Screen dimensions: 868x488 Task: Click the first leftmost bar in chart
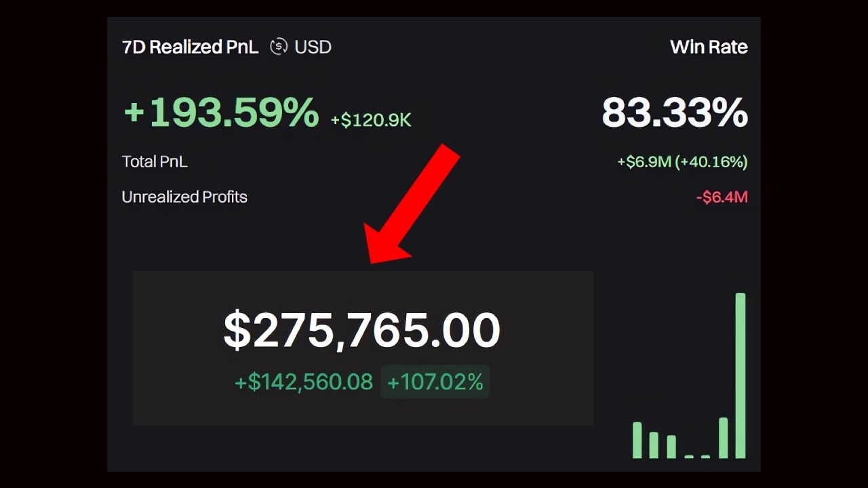pyautogui.click(x=637, y=440)
